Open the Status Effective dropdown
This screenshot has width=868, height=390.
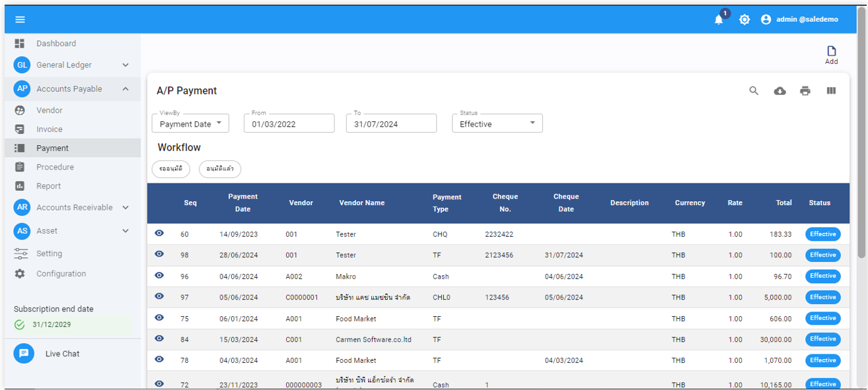497,124
